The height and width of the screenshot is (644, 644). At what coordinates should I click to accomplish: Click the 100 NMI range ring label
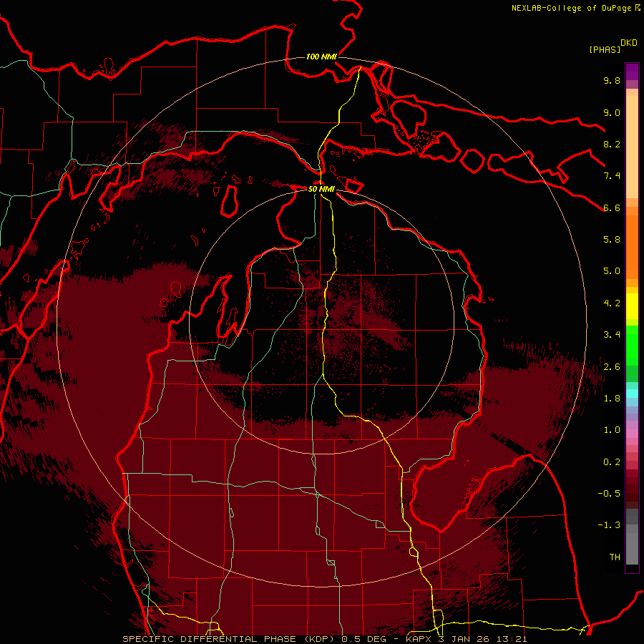[x=321, y=57]
